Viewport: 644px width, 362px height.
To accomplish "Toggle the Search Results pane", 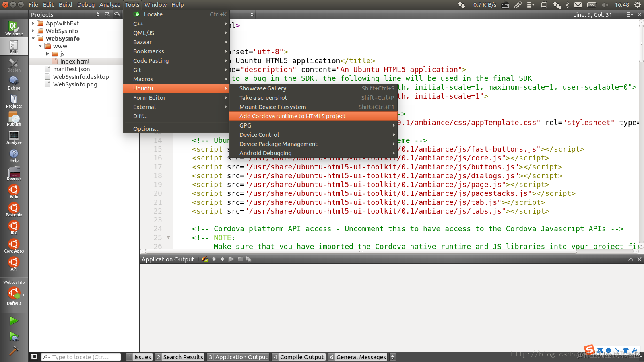I will click(x=180, y=357).
